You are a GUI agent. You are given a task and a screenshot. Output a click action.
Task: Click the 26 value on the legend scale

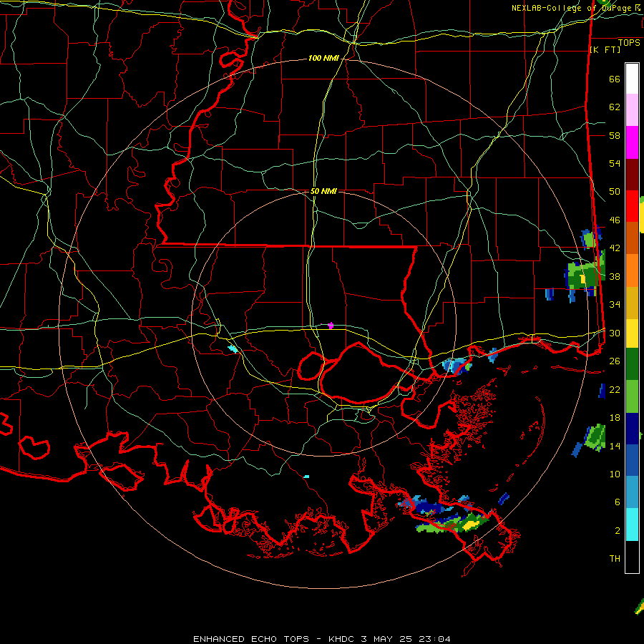(615, 361)
